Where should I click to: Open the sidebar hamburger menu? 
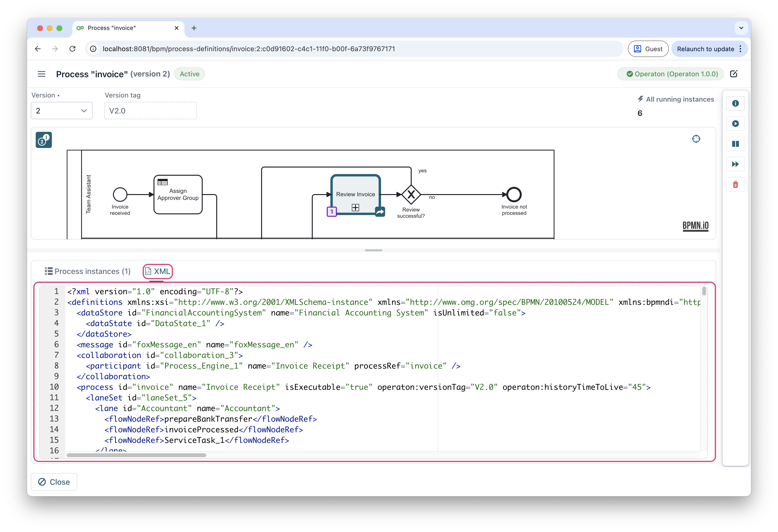coord(41,74)
